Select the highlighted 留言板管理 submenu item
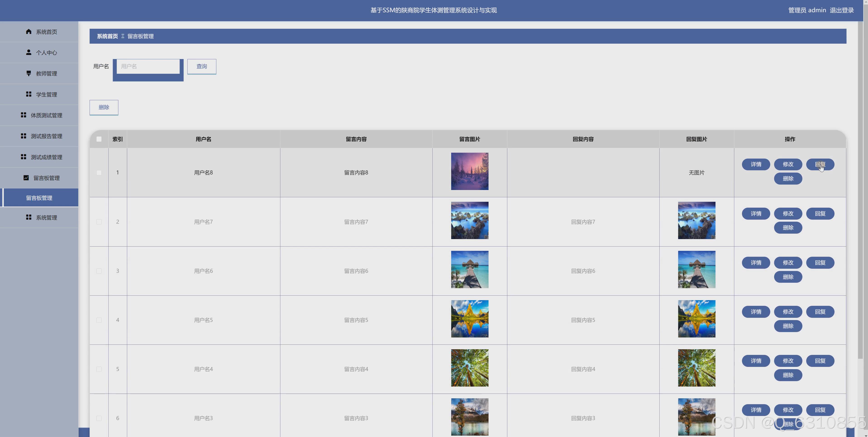This screenshot has width=868, height=437. pyautogui.click(x=39, y=198)
